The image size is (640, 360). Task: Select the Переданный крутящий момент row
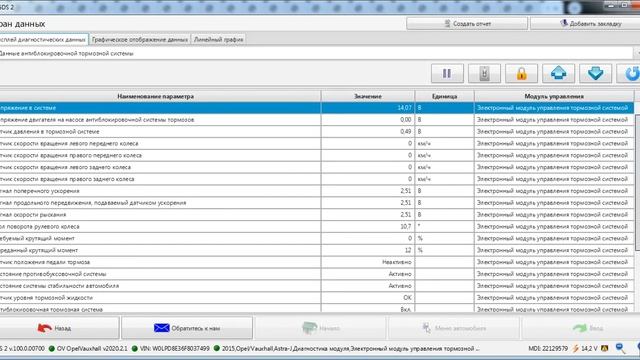click(317, 250)
